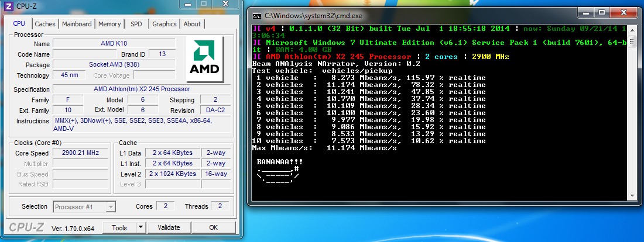This screenshot has width=644, height=242.
Task: Go to the SPD tab
Action: coord(136,24)
